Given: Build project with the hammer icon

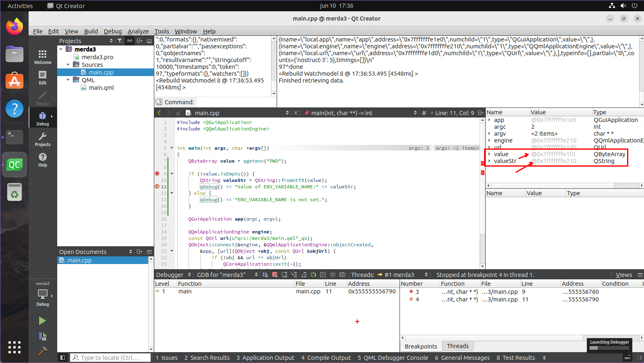Looking at the screenshot, I should [x=42, y=351].
